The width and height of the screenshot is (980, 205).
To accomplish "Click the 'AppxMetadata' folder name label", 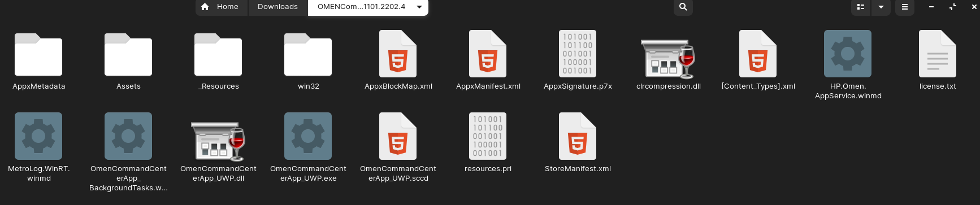I will 38,86.
